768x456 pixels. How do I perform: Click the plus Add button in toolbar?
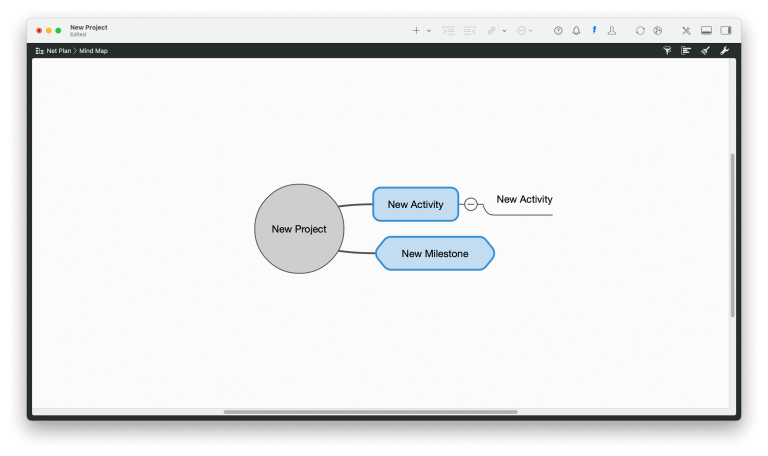point(416,30)
